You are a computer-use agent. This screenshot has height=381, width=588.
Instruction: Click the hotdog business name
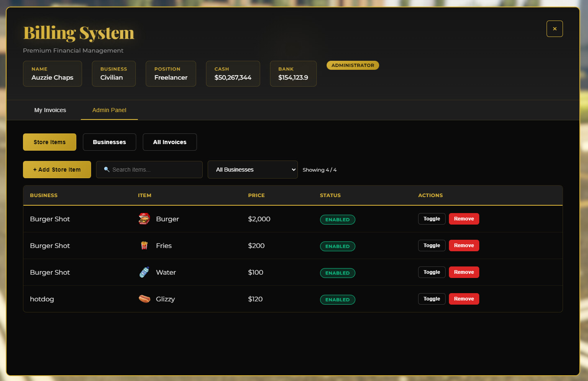tap(42, 299)
